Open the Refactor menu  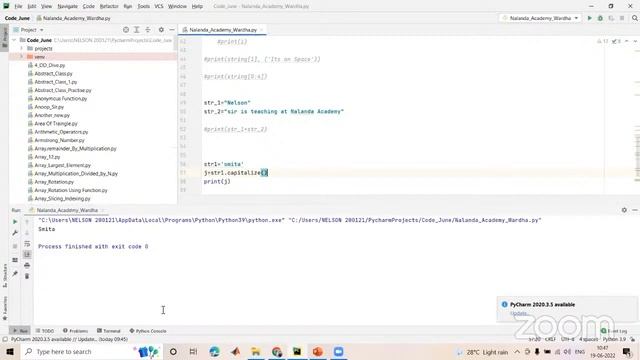point(109,7)
